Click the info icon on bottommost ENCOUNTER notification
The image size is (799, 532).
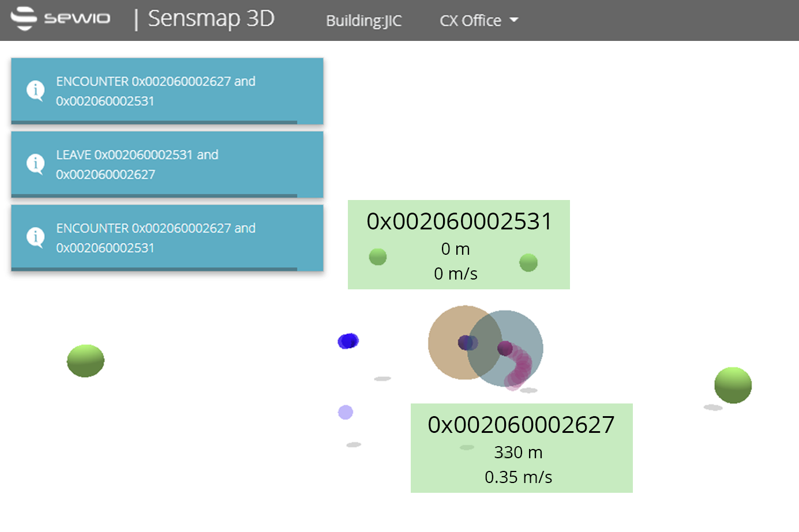point(36,237)
